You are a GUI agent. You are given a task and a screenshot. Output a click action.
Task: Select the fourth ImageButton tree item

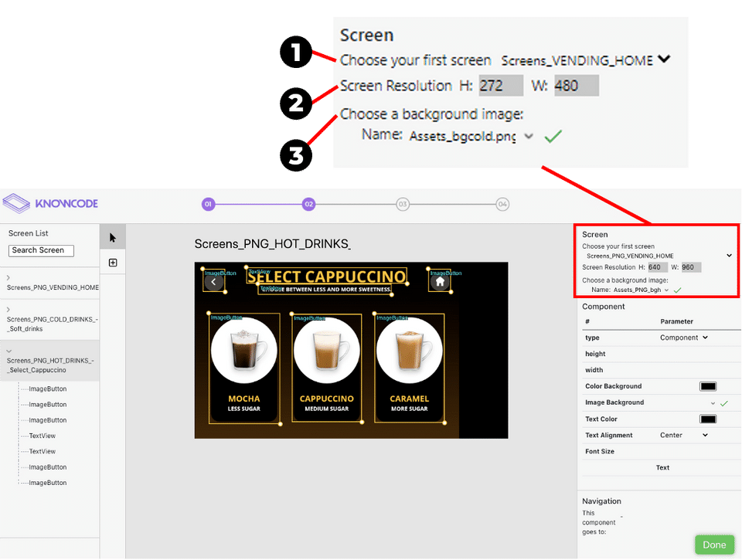point(48,467)
